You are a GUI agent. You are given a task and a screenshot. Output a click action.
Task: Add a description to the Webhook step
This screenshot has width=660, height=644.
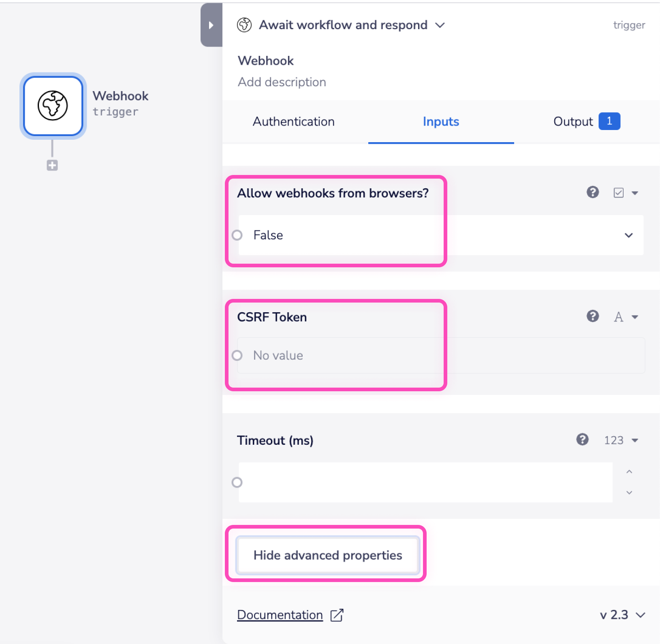click(x=282, y=82)
